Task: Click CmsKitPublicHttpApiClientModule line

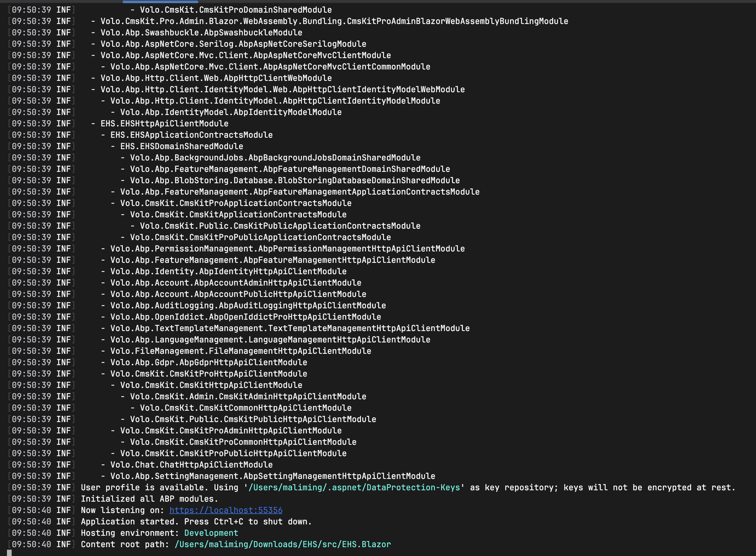Action: tap(253, 419)
